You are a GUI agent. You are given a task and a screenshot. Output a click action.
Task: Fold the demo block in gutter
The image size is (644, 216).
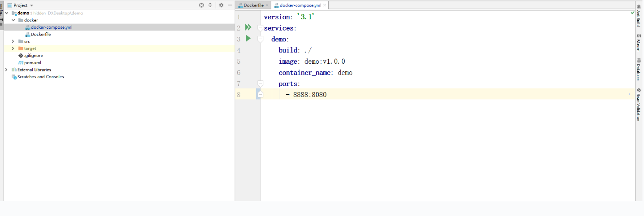point(261,39)
